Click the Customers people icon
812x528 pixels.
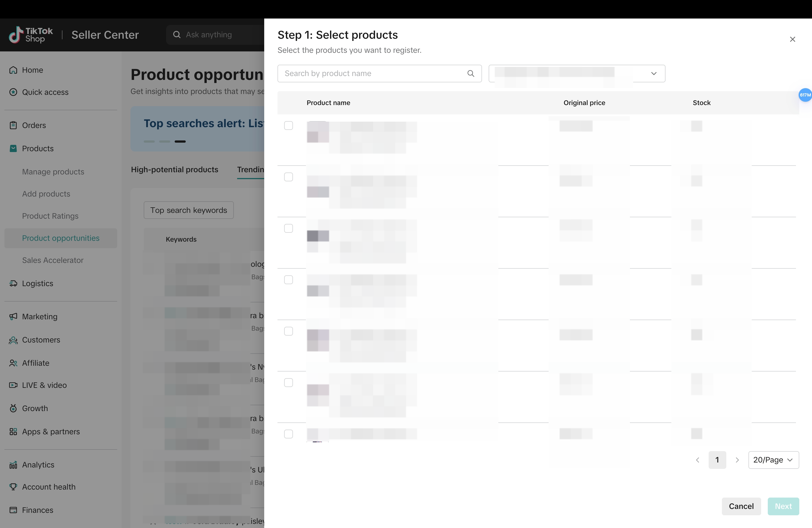[x=13, y=340]
